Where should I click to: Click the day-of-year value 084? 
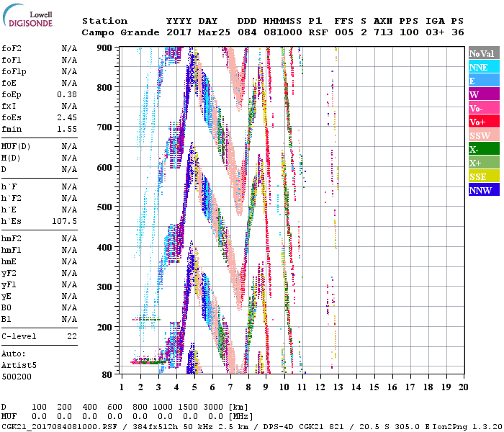point(247,32)
